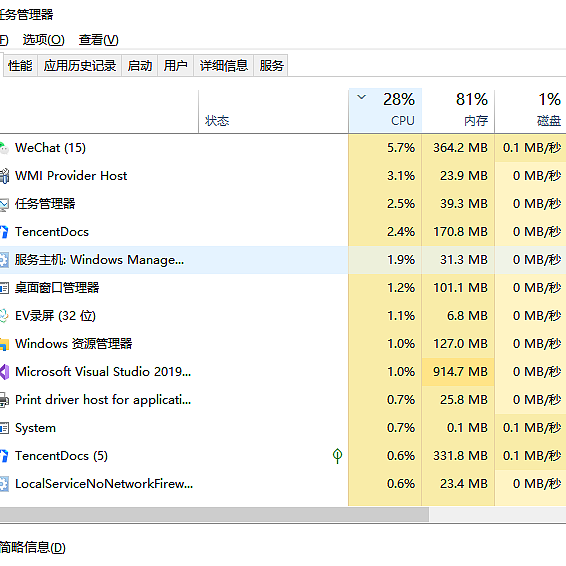Click the Visual Studio 2019 icon
This screenshot has height=566, width=566.
4,372
